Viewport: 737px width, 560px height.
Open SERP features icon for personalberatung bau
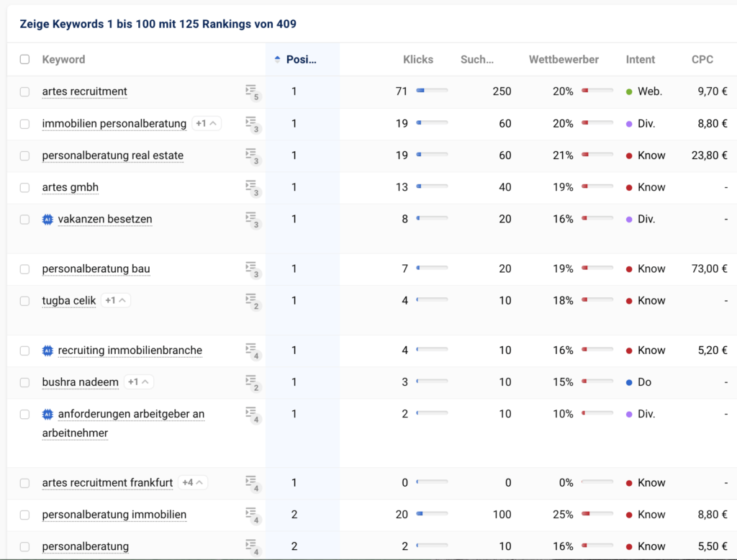(x=253, y=269)
